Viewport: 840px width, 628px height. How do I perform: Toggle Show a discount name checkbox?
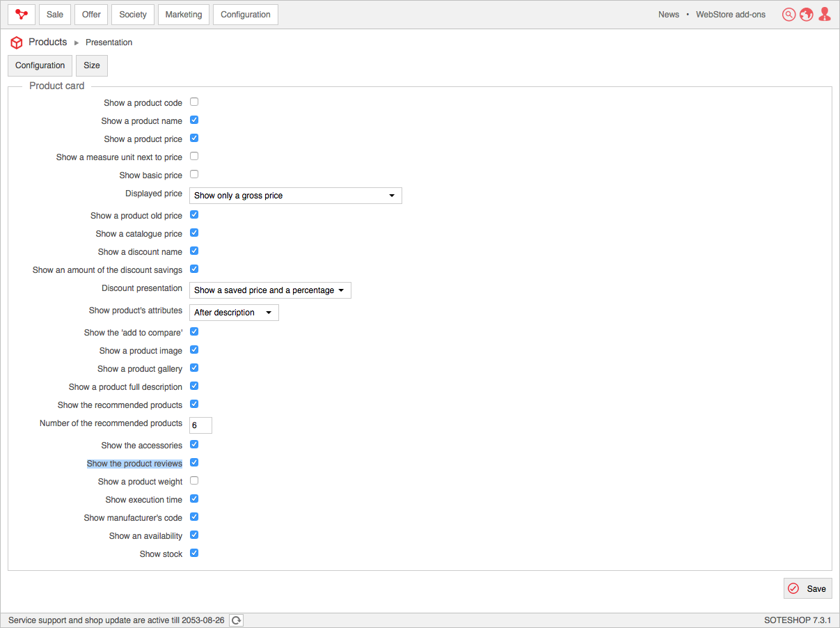(194, 251)
